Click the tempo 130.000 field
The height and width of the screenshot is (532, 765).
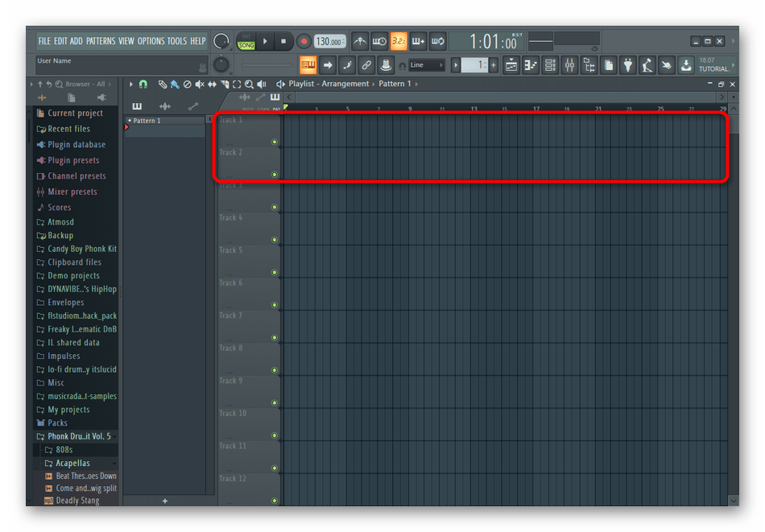point(330,41)
